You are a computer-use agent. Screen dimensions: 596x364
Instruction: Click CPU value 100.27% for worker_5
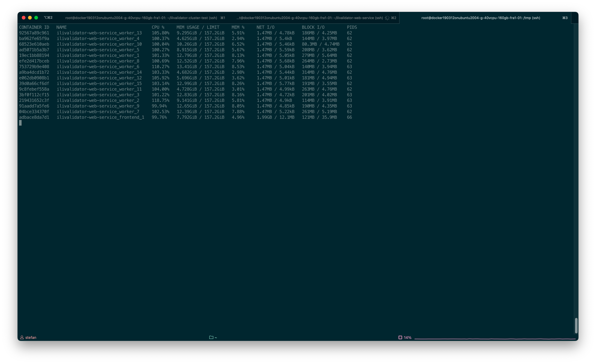coord(160,50)
